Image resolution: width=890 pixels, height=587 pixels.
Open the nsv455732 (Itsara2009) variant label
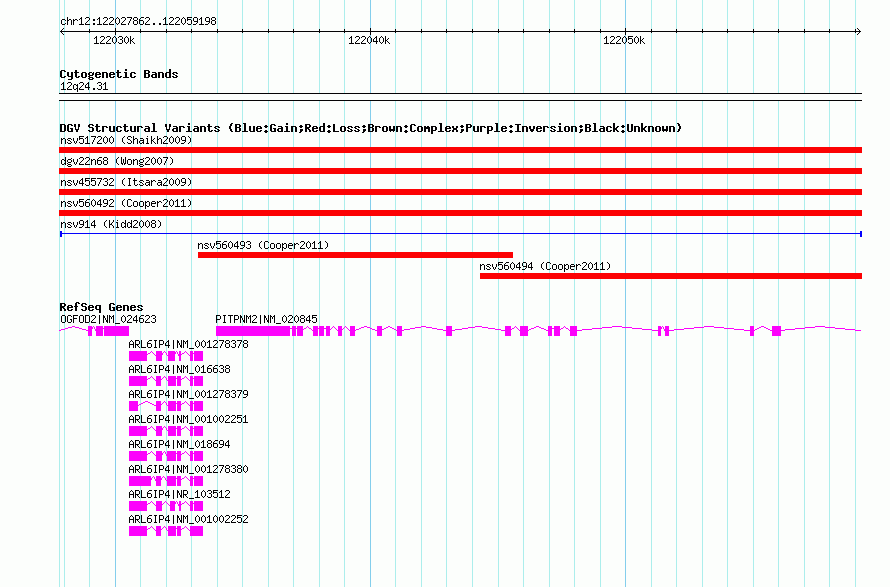pyautogui.click(x=126, y=182)
